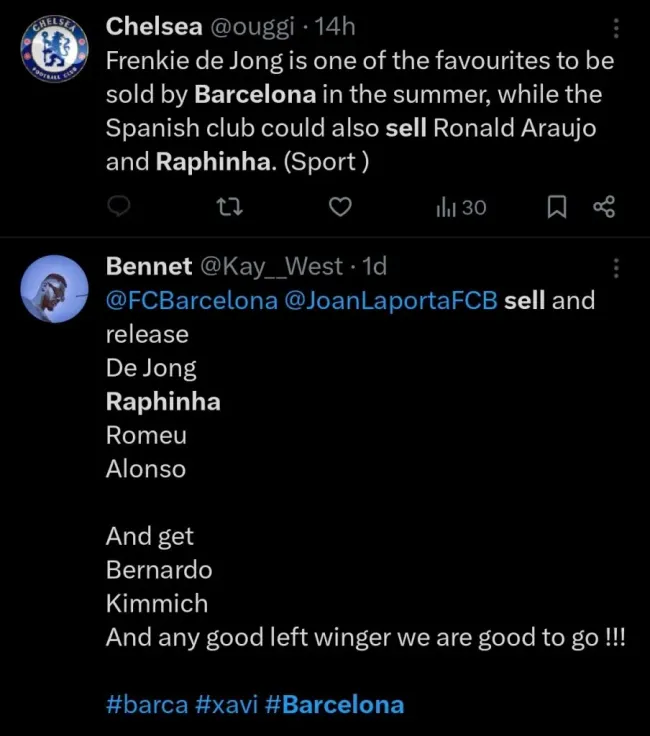Share the Chelsea tweet
This screenshot has width=650, height=736.
(x=604, y=207)
